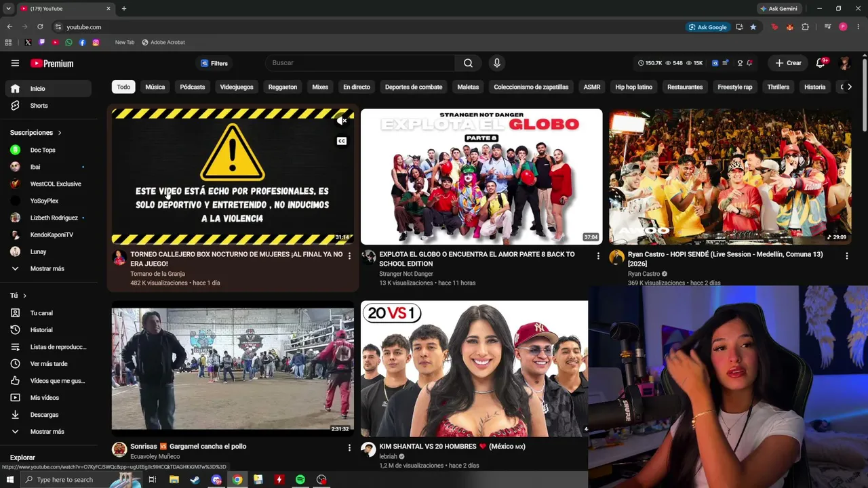The width and height of the screenshot is (868, 488).
Task: Open Chrome three-dot menu
Action: pos(858,27)
